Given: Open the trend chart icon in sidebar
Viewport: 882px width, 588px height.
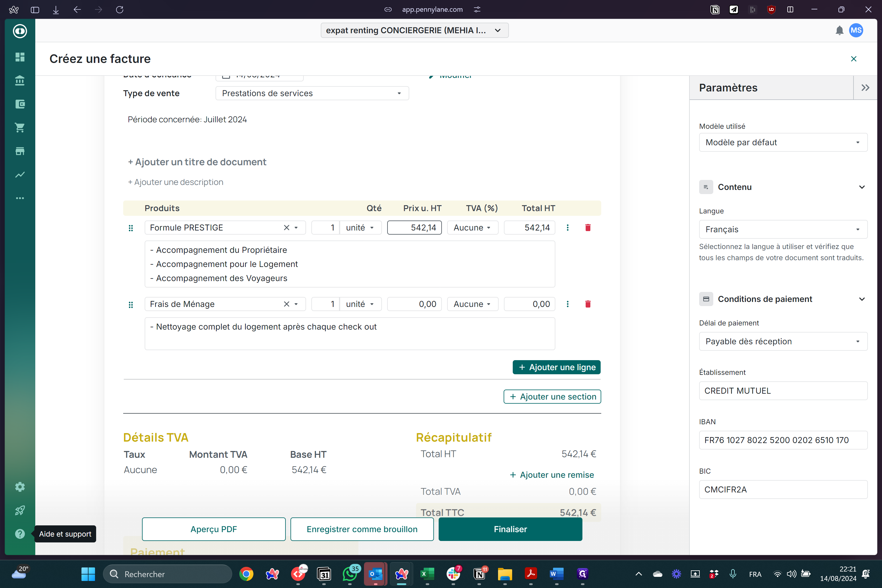Looking at the screenshot, I should pyautogui.click(x=20, y=174).
